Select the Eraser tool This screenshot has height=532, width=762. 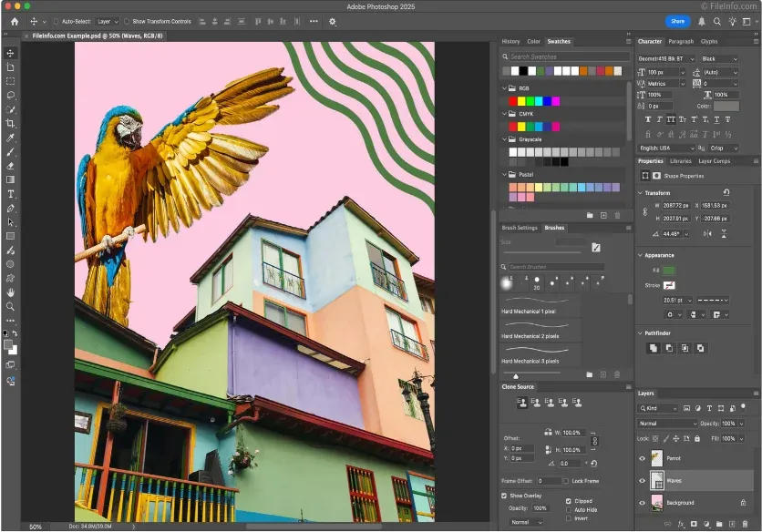click(x=10, y=166)
